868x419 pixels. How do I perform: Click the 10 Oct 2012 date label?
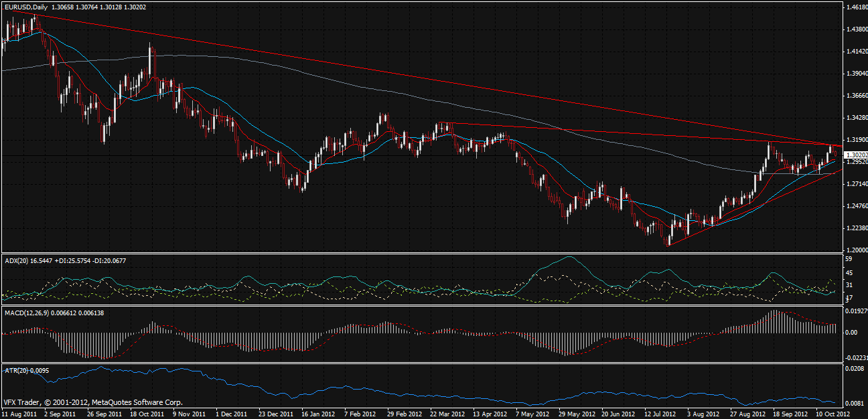833,414
